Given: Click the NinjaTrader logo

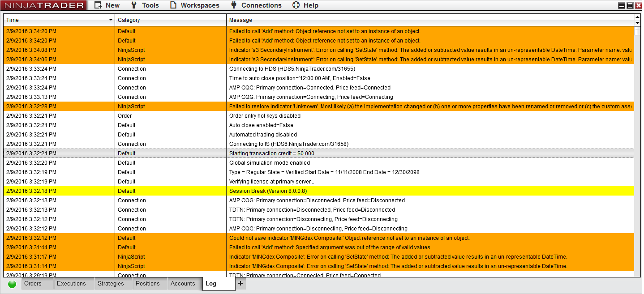Looking at the screenshot, I should 43,5.
